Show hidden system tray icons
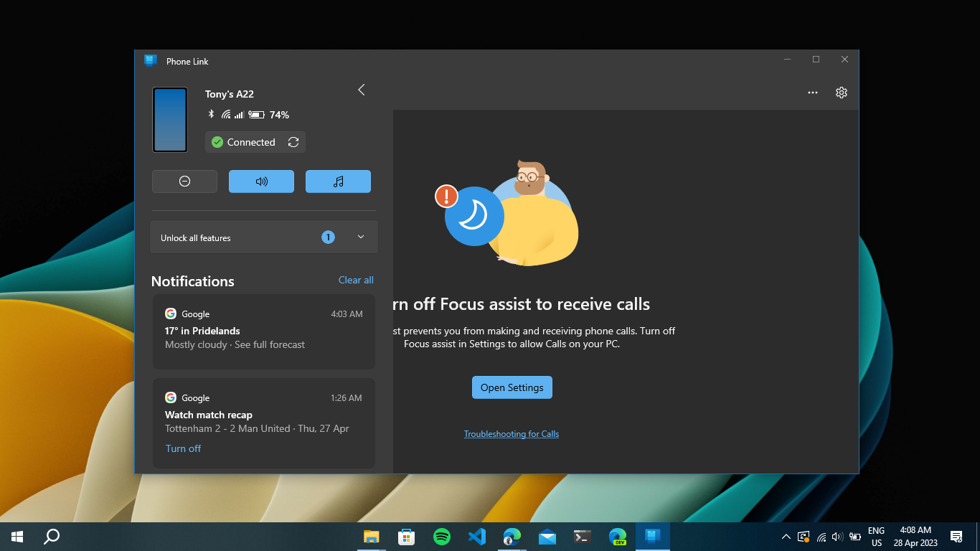Image resolution: width=980 pixels, height=551 pixels. coord(786,537)
